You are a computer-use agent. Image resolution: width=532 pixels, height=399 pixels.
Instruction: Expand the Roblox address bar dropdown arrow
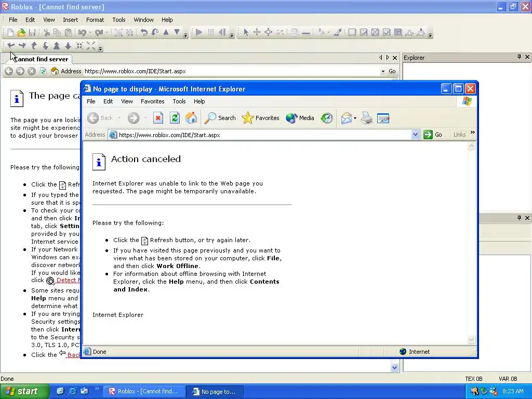tap(383, 71)
